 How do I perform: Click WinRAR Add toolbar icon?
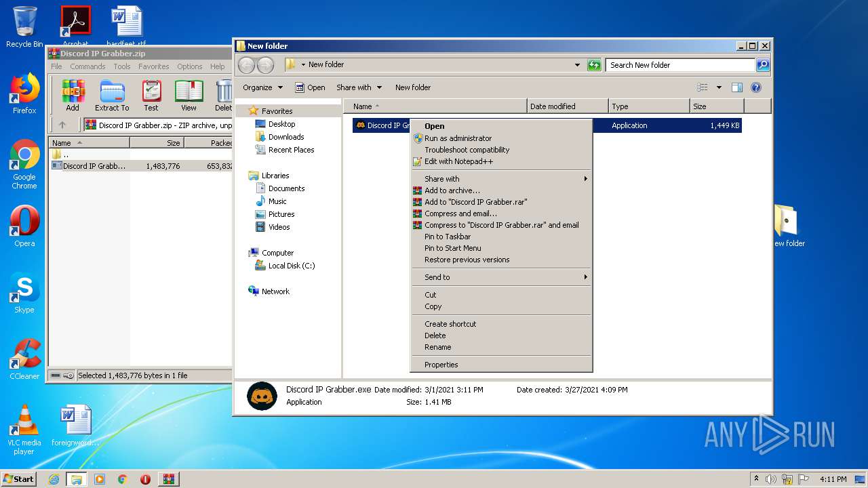pos(73,96)
